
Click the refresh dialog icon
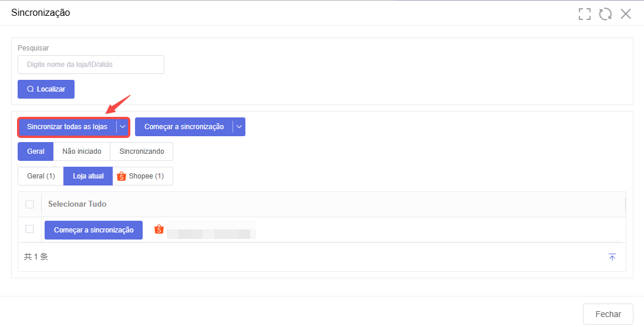click(605, 14)
